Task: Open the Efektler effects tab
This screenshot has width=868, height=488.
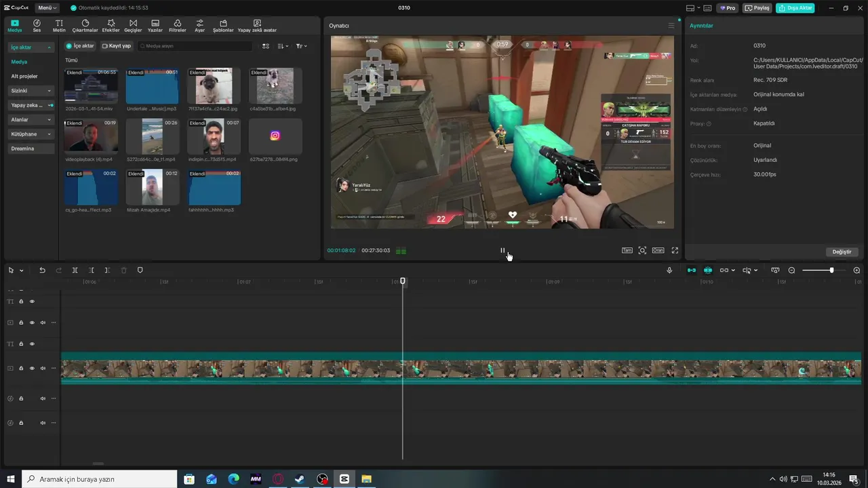Action: point(111,26)
